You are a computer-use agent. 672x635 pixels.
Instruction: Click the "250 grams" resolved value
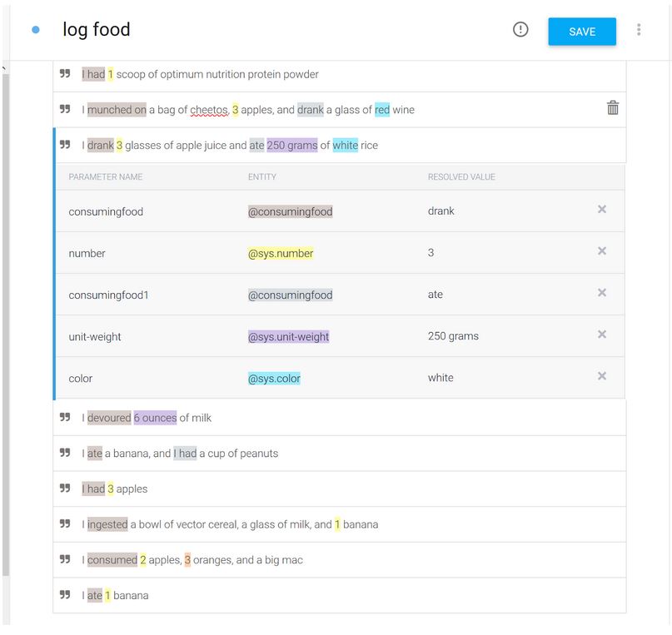[x=453, y=336]
